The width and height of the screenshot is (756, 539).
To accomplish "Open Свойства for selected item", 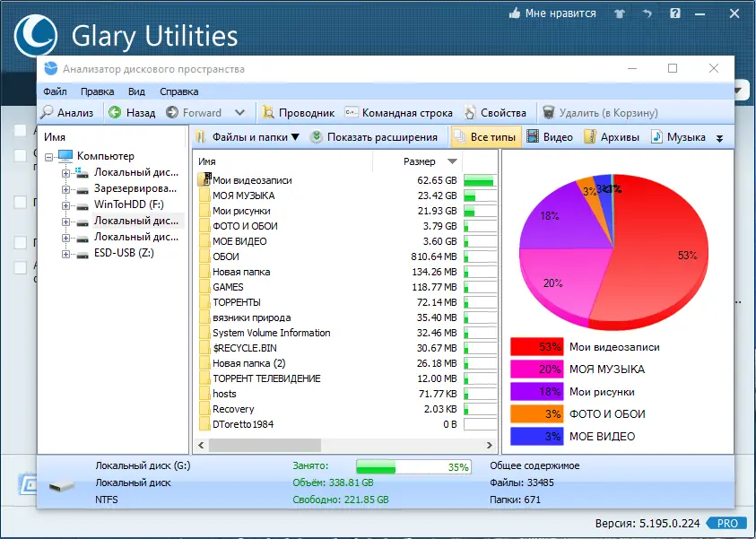I will tap(495, 112).
